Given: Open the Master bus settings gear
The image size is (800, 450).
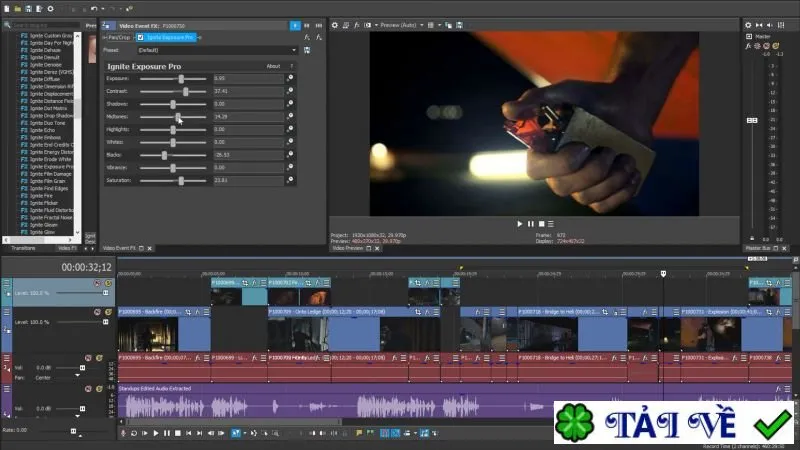Looking at the screenshot, I should [x=748, y=25].
